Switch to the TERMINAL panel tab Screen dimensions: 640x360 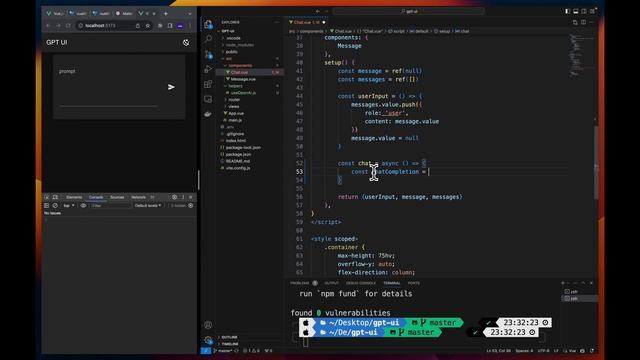[x=391, y=283]
